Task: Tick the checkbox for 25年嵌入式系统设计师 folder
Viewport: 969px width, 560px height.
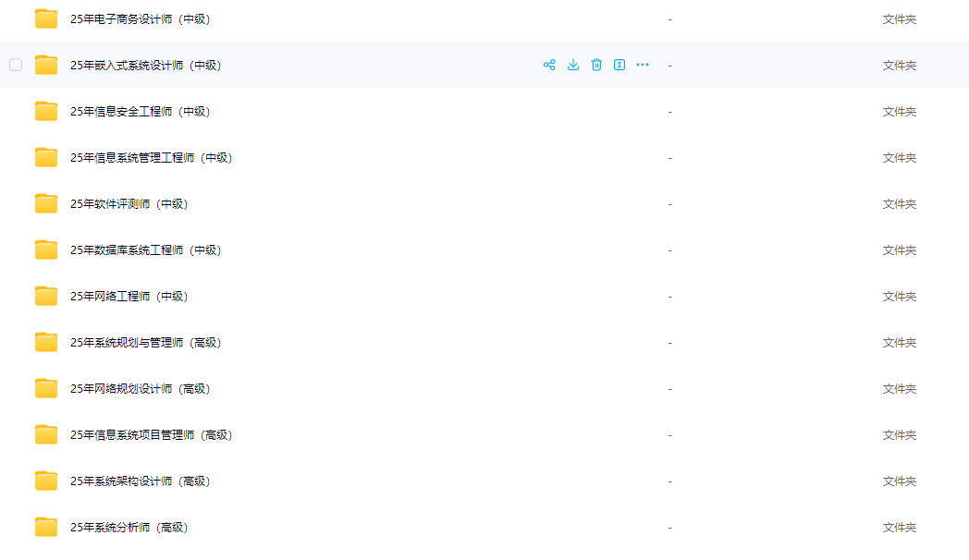Action: 16,65
